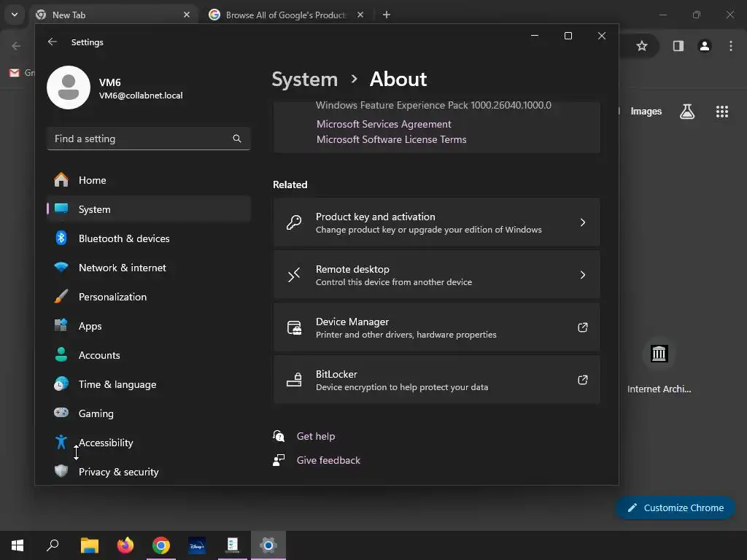Go back using the Settings back arrow
Viewport: 747px width, 560px height.
point(53,42)
